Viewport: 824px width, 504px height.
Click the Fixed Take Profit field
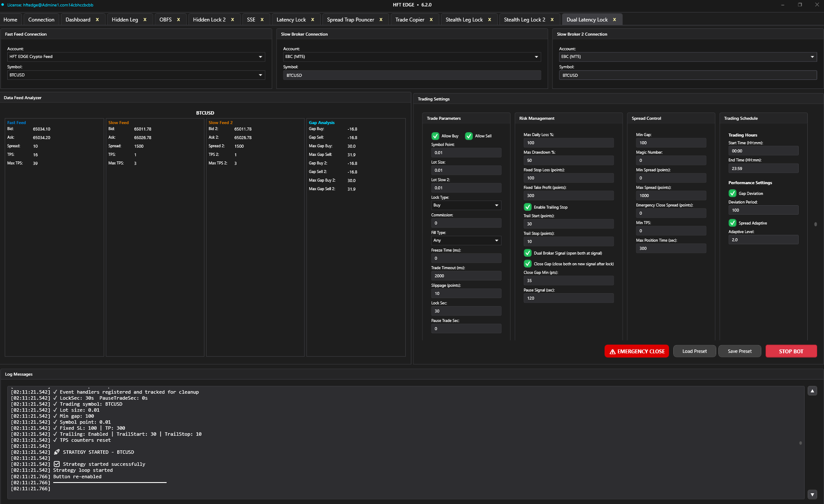(569, 196)
